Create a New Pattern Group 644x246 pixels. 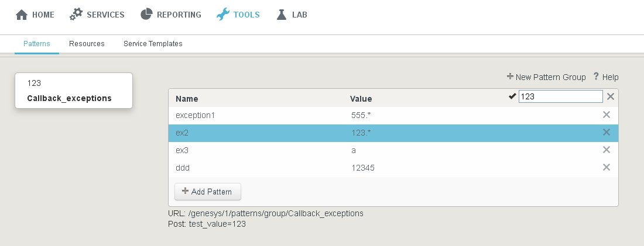point(546,77)
